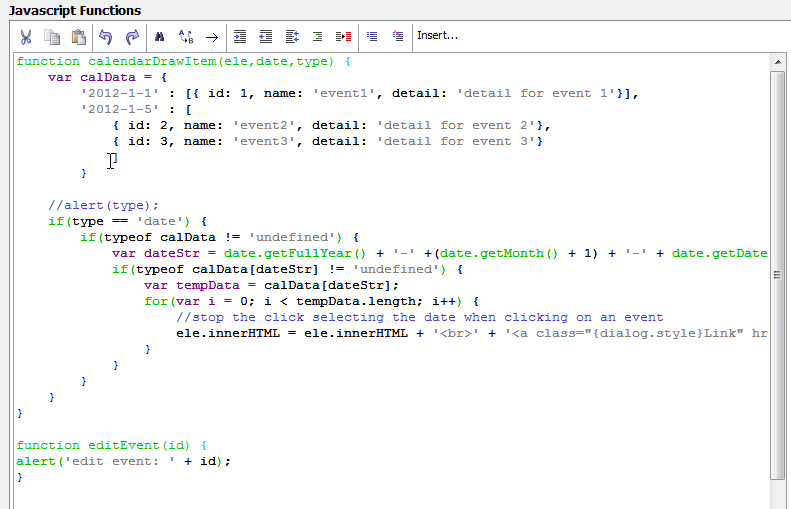Click on 'event3' string in code

tap(264, 142)
